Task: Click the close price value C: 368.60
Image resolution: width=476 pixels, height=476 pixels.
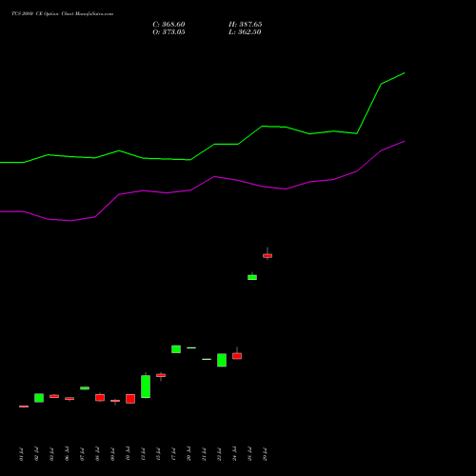Action: (x=169, y=25)
